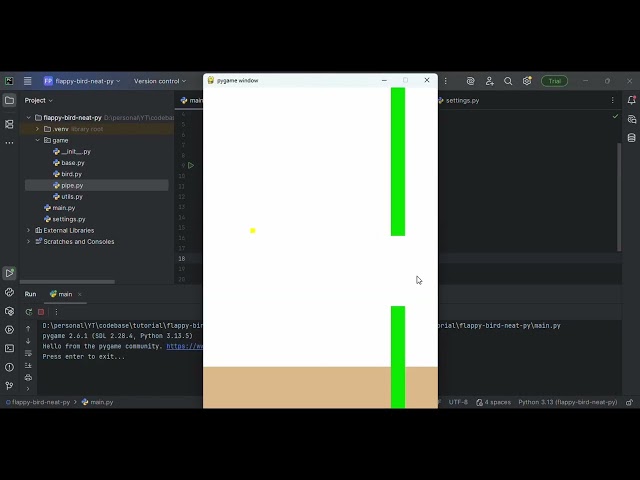This screenshot has width=640, height=480.
Task: Open IDE and project settings gear
Action: (527, 81)
